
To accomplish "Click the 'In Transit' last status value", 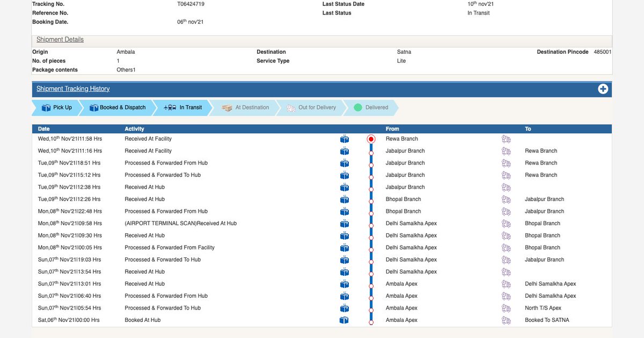I will 479,13.
